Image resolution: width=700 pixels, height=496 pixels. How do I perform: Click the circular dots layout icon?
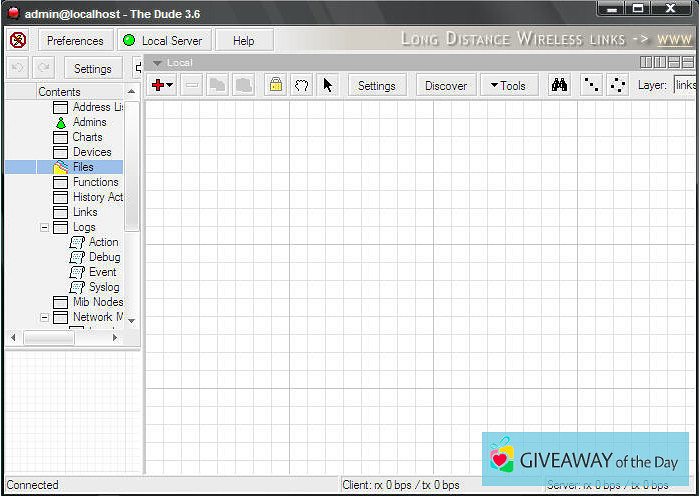tap(618, 85)
